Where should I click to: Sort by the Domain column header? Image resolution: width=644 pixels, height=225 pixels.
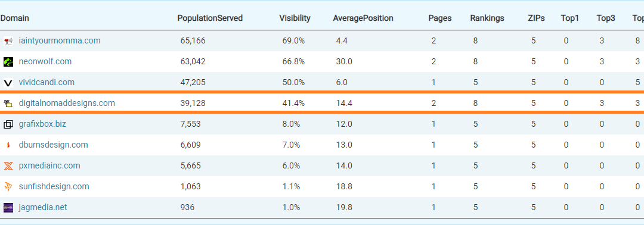[x=14, y=18]
